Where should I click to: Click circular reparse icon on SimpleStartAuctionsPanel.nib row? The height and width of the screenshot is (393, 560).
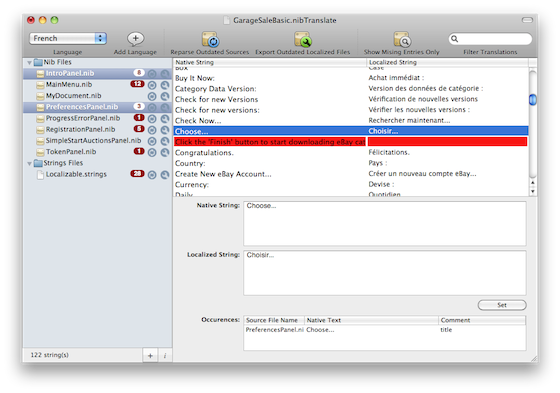pyautogui.click(x=152, y=141)
